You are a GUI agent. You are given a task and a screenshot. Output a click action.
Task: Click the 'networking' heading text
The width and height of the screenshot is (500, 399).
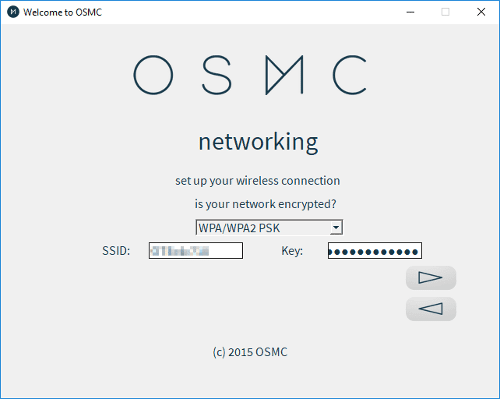click(x=258, y=142)
